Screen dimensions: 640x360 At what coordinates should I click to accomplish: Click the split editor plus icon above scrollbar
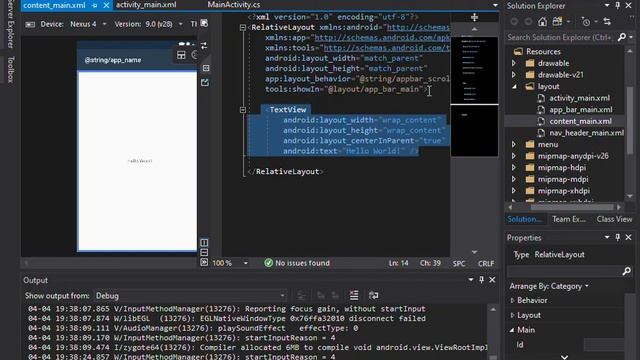click(474, 18)
